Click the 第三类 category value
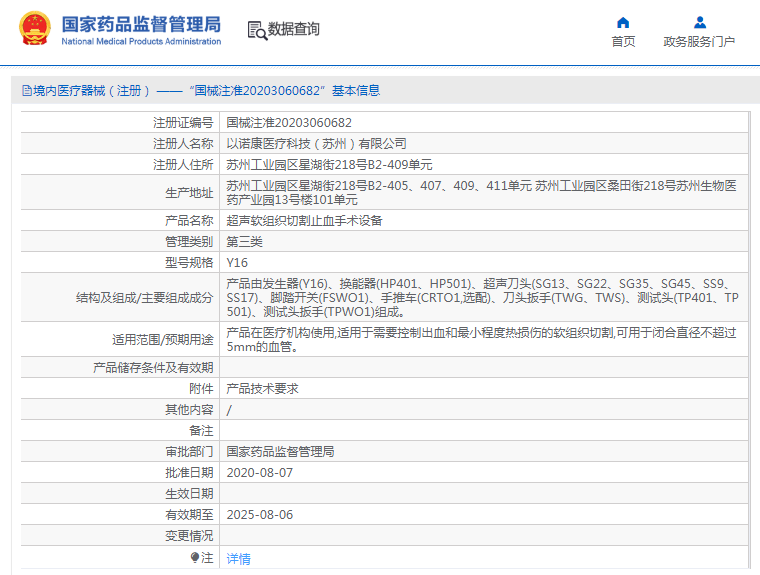This screenshot has height=575, width=760. [x=244, y=241]
